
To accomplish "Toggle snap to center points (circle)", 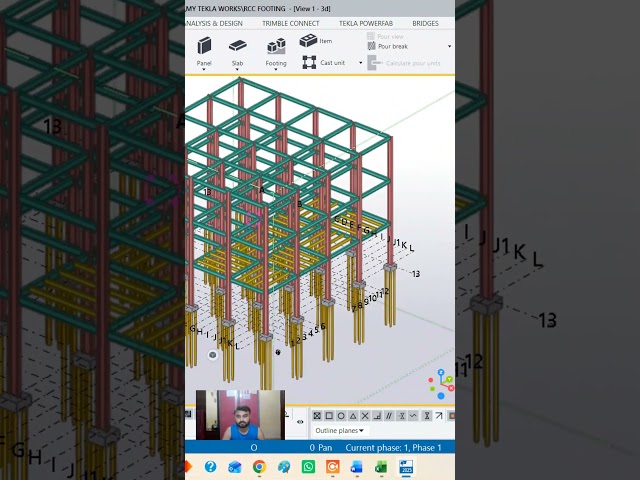I will (341, 416).
